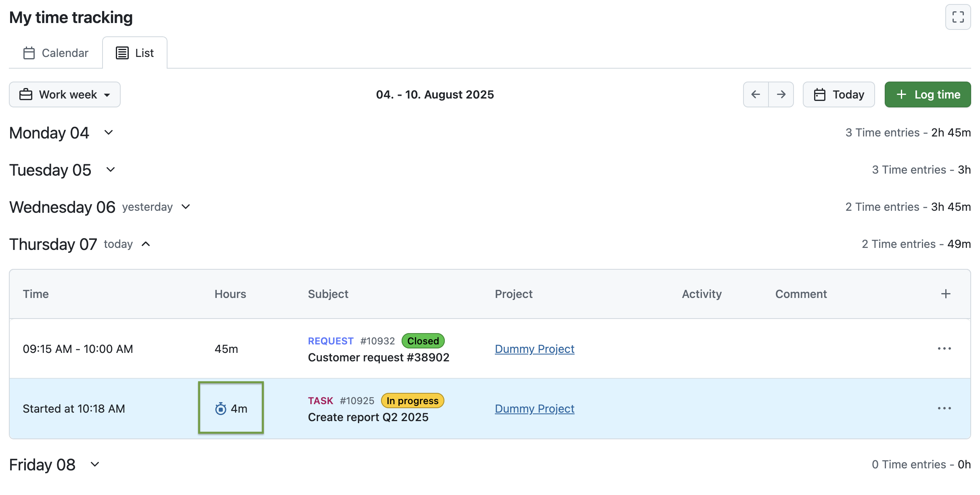The height and width of the screenshot is (495, 980).
Task: Expand Friday 08 time entries
Action: coord(95,464)
